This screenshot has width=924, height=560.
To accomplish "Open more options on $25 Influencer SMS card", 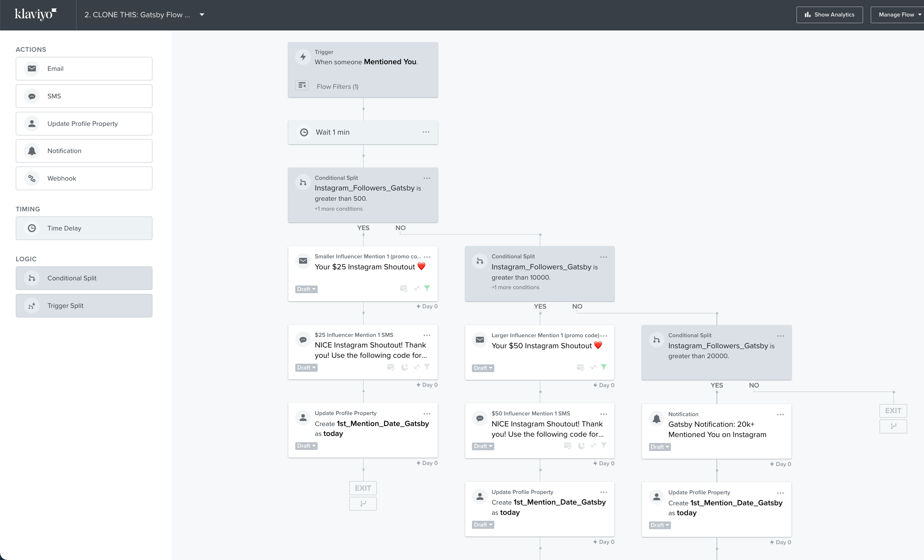I will coord(427,335).
